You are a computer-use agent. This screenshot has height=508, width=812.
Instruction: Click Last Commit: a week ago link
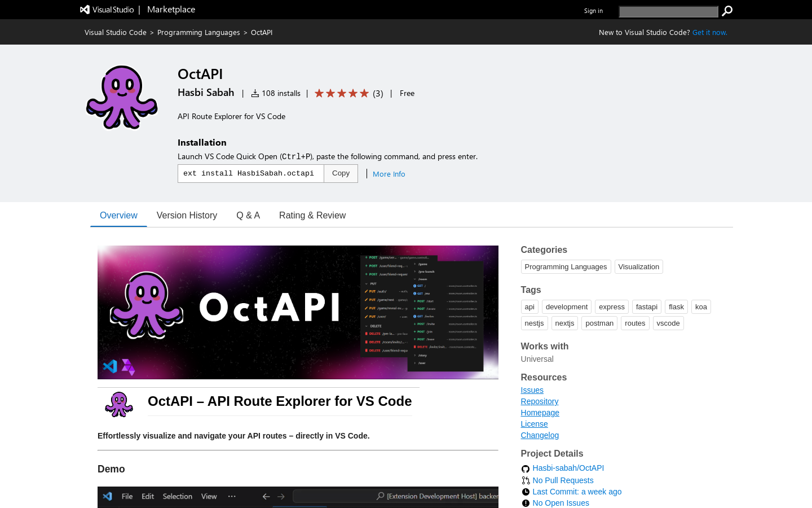pos(577,492)
